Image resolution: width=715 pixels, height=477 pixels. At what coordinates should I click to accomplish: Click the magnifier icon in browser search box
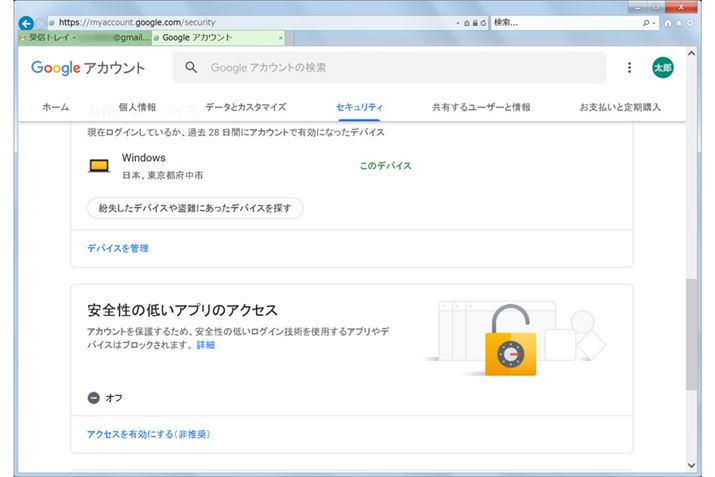point(646,23)
